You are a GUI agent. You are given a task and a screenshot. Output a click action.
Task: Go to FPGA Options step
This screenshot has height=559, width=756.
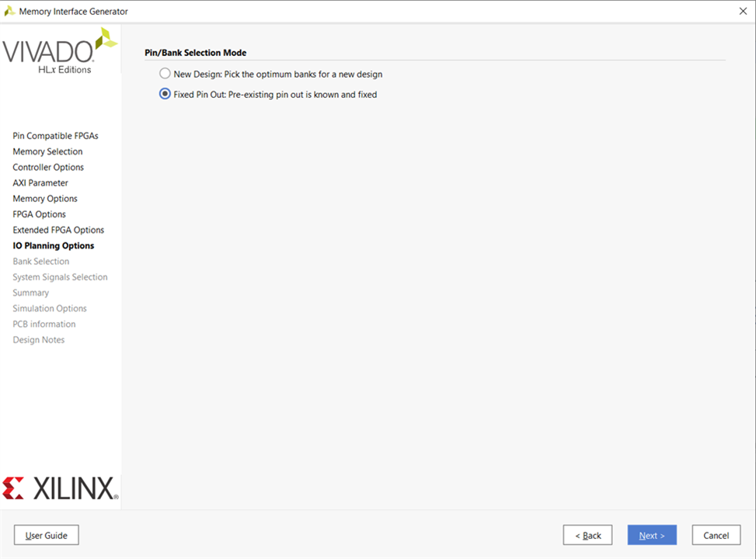pos(39,214)
